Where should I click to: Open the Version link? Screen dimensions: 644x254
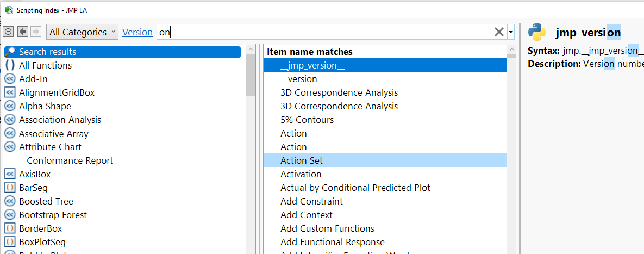click(137, 32)
